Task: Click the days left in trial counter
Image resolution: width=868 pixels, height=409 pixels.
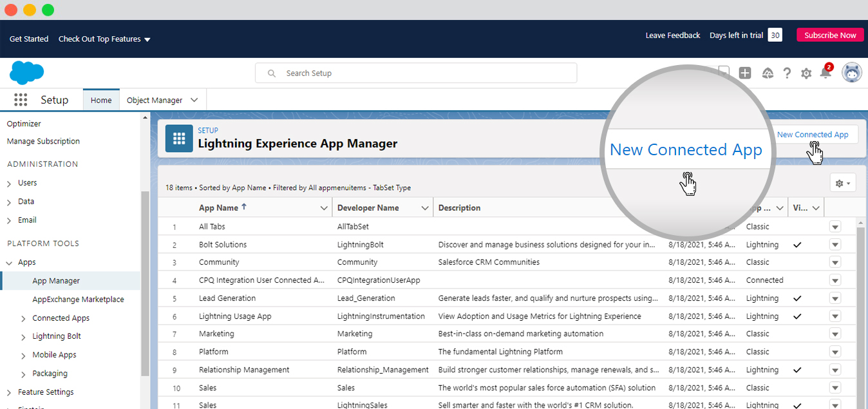Action: click(x=775, y=35)
